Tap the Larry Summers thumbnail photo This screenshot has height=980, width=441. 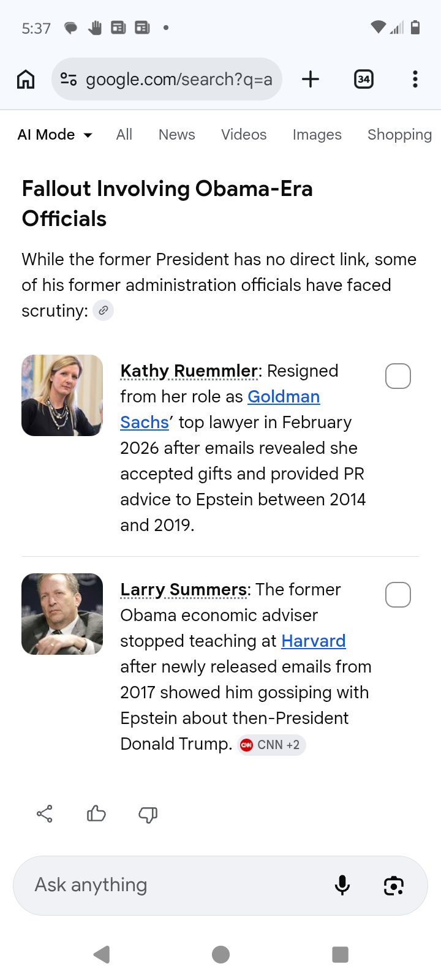pos(62,614)
